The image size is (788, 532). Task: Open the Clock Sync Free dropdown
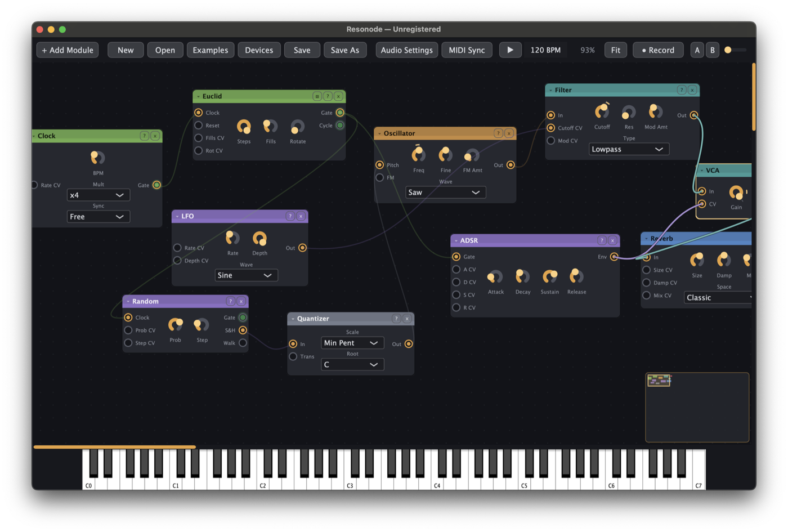[98, 217]
